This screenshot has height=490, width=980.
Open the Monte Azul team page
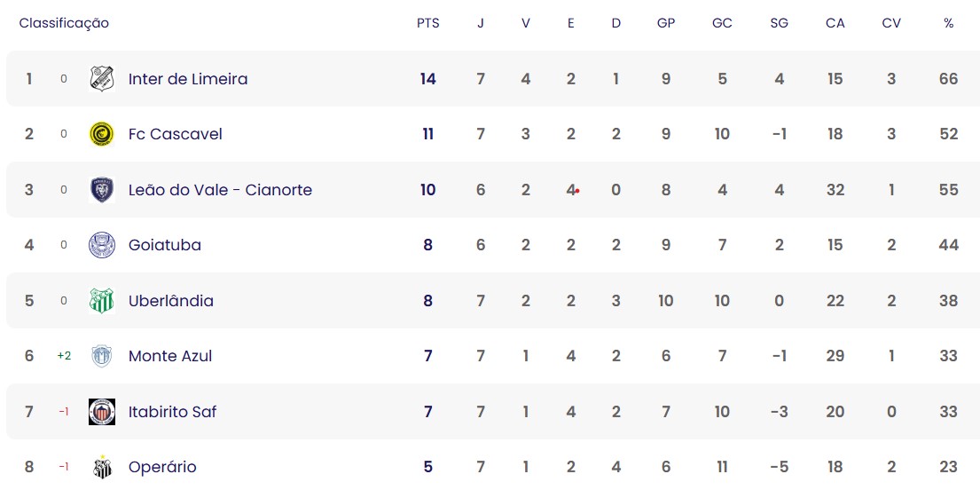[170, 356]
